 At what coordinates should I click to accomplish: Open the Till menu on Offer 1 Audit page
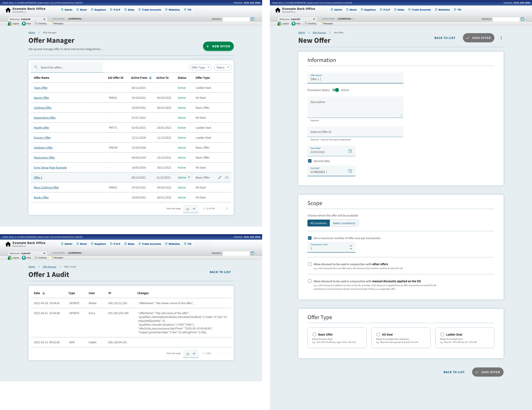(x=188, y=244)
